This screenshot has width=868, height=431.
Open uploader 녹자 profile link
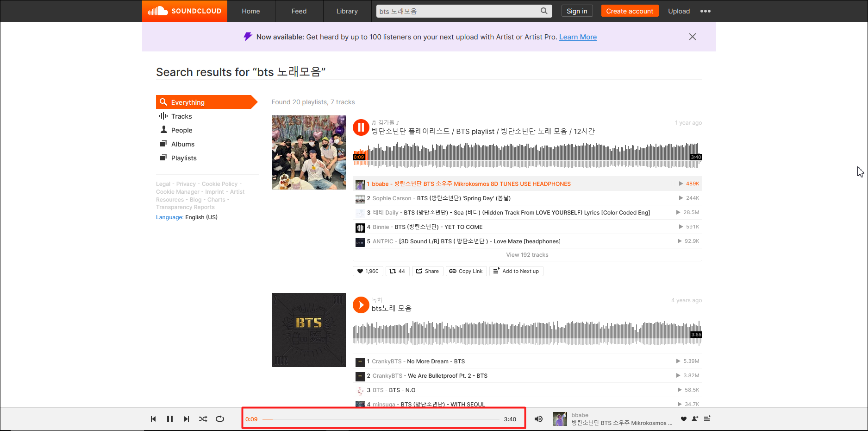(x=377, y=300)
